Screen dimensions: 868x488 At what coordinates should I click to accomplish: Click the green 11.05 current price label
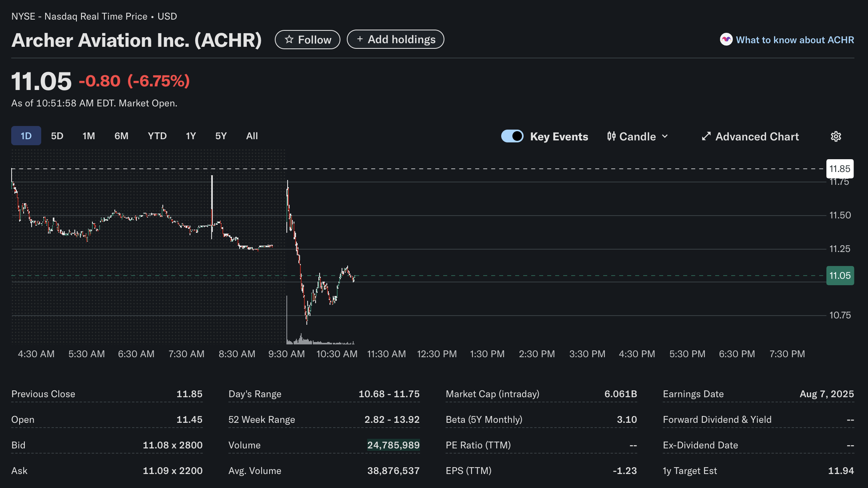(840, 276)
